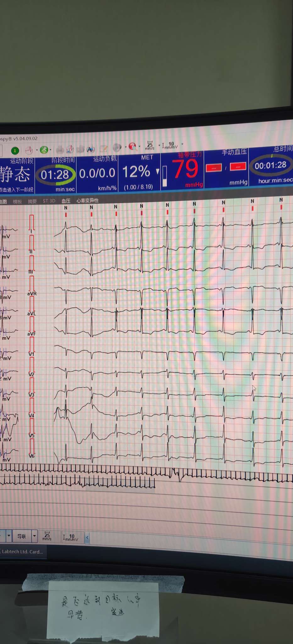This screenshot has width=293, height=644.
Task: Click the green circular status icon in toolbar
Action: [x=15, y=151]
